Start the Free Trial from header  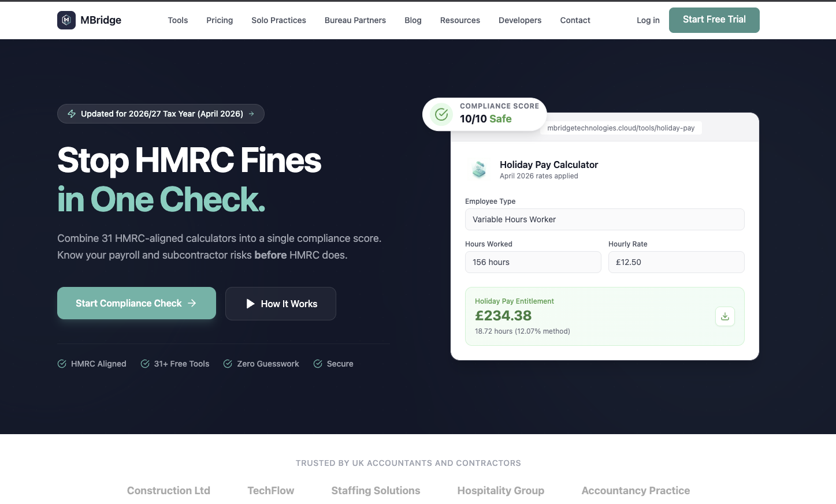coord(714,20)
